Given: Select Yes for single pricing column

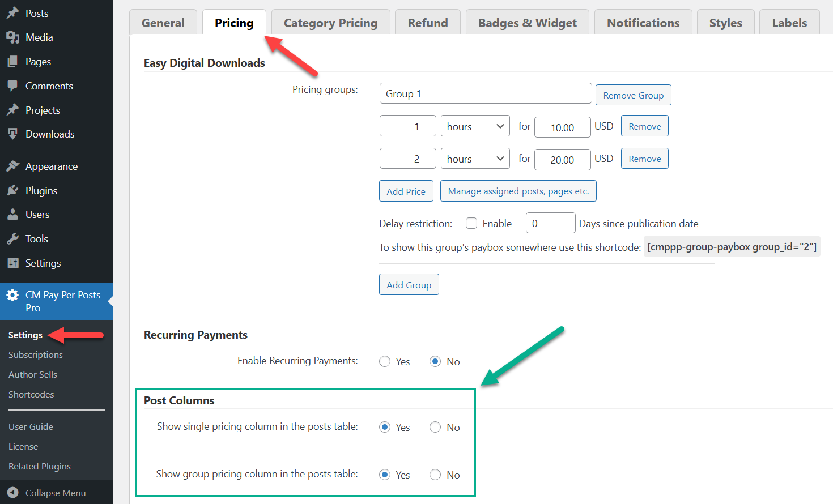Looking at the screenshot, I should [385, 427].
